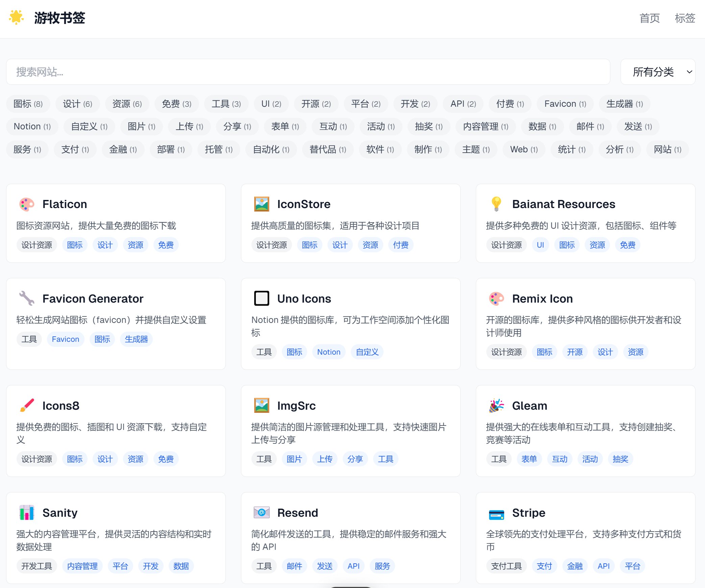The height and width of the screenshot is (588, 705).
Task: Click the 开源 tag on Remix Icon card
Action: pyautogui.click(x=575, y=352)
